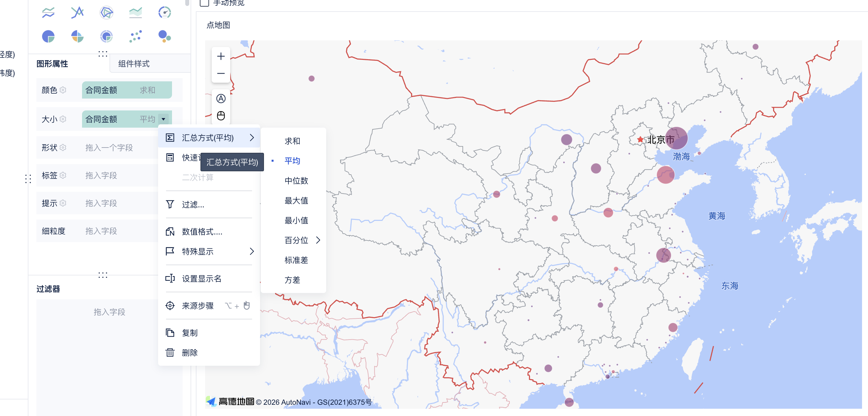The height and width of the screenshot is (416, 868).
Task: Click the map zoom out minus button
Action: [221, 73]
